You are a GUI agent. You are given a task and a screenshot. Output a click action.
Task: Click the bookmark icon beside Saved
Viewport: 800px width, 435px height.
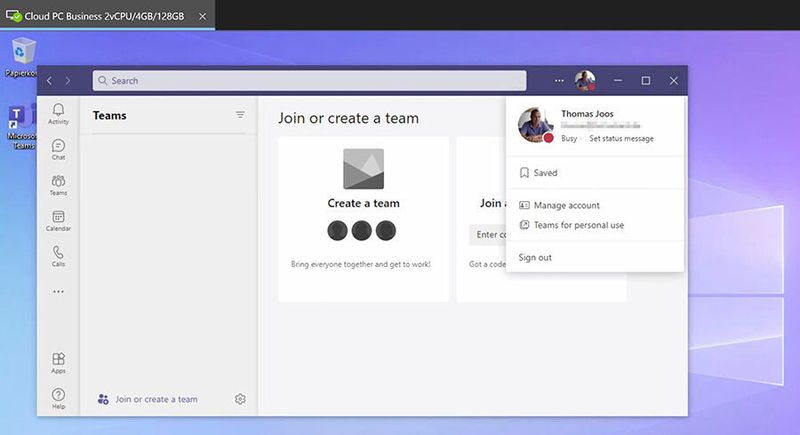coord(524,173)
